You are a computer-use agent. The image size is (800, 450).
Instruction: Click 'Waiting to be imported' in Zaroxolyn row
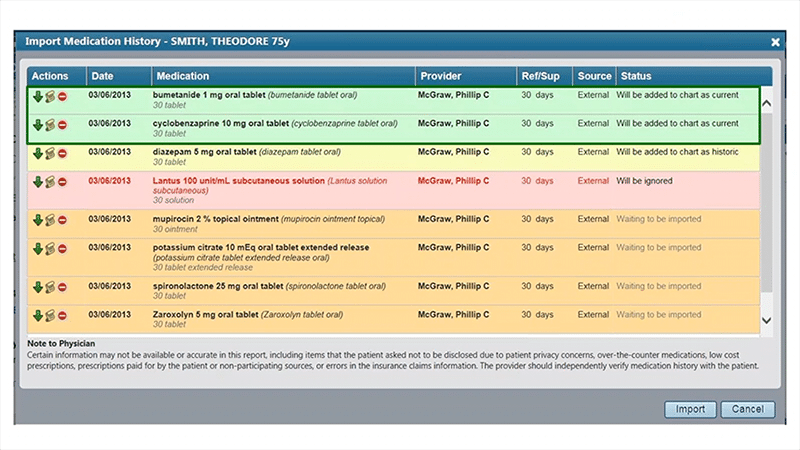[x=659, y=315]
